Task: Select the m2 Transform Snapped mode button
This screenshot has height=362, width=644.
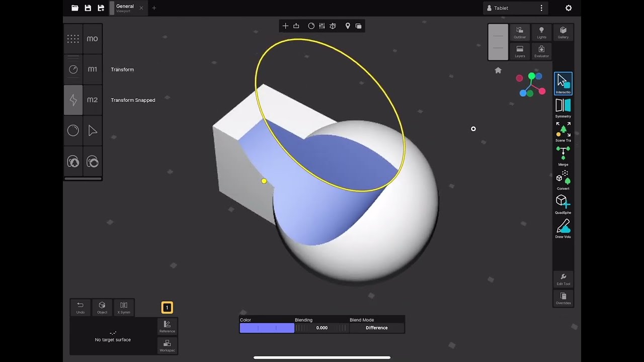Action: coord(92,100)
